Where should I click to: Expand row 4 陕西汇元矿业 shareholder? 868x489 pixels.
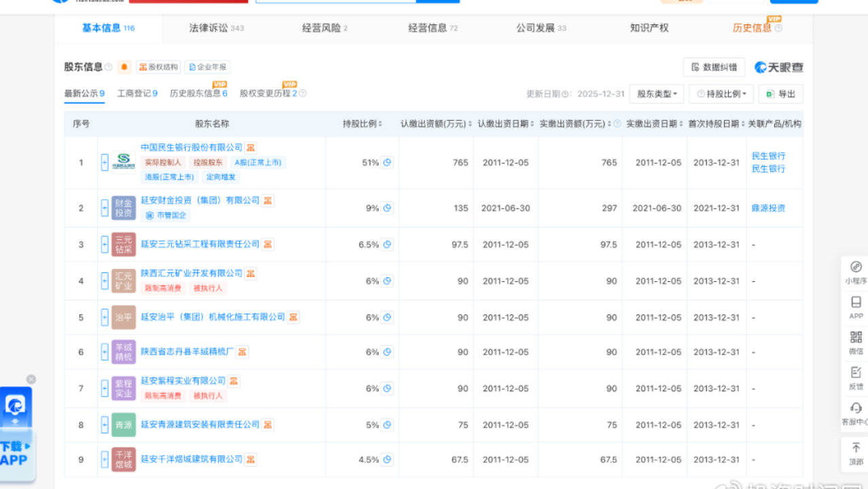pos(105,281)
